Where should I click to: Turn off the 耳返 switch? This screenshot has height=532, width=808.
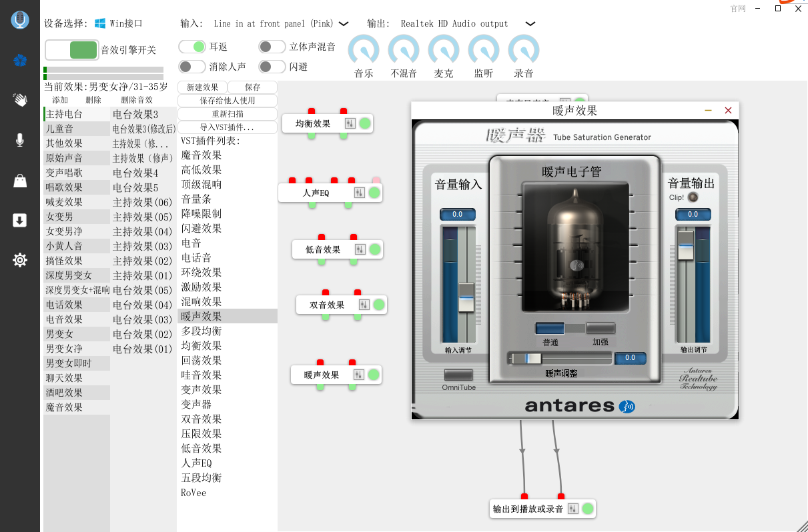192,47
